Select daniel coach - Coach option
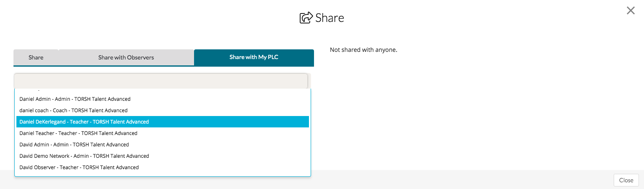Screen dimensions: 644x189 73,111
